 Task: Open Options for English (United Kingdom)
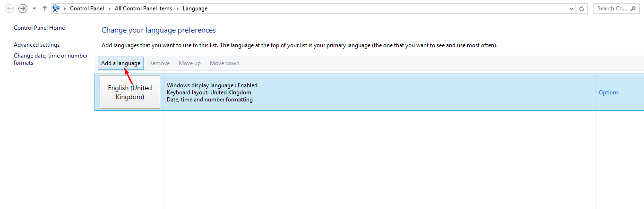(609, 92)
